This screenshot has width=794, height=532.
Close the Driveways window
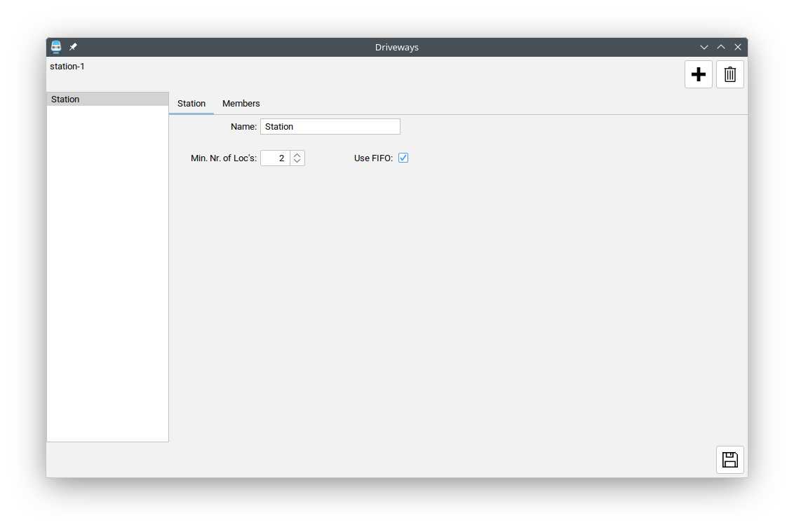[x=738, y=47]
